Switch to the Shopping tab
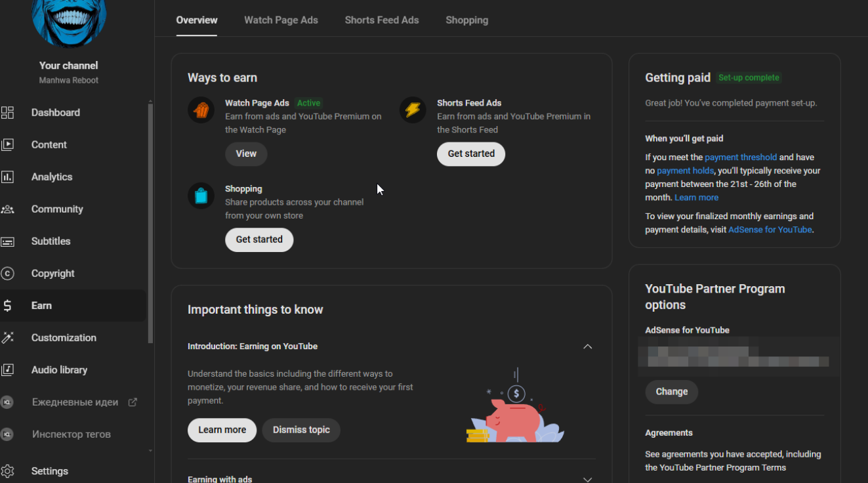The image size is (868, 483). pyautogui.click(x=466, y=20)
